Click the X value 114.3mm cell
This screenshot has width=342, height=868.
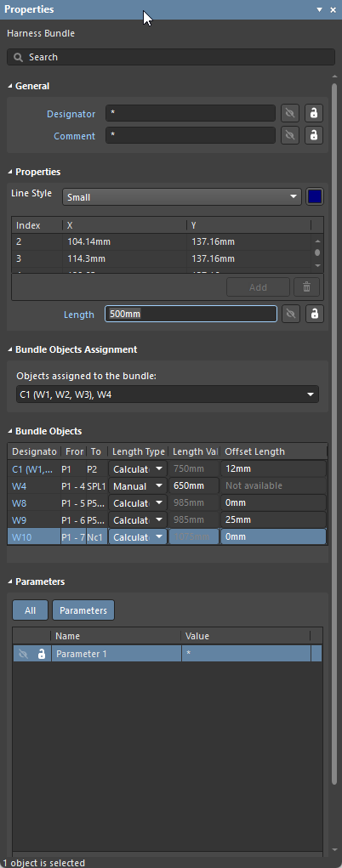click(125, 258)
